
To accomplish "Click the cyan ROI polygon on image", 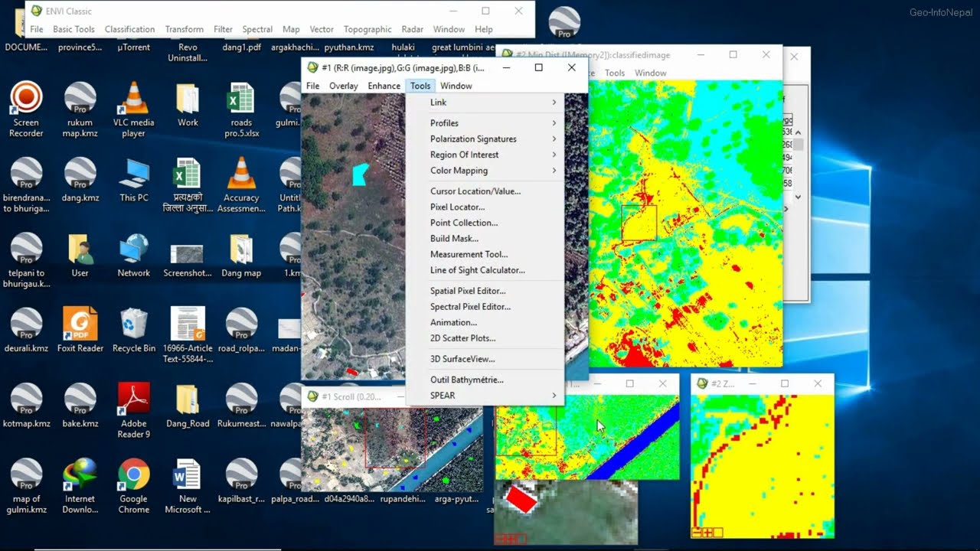I will click(359, 174).
